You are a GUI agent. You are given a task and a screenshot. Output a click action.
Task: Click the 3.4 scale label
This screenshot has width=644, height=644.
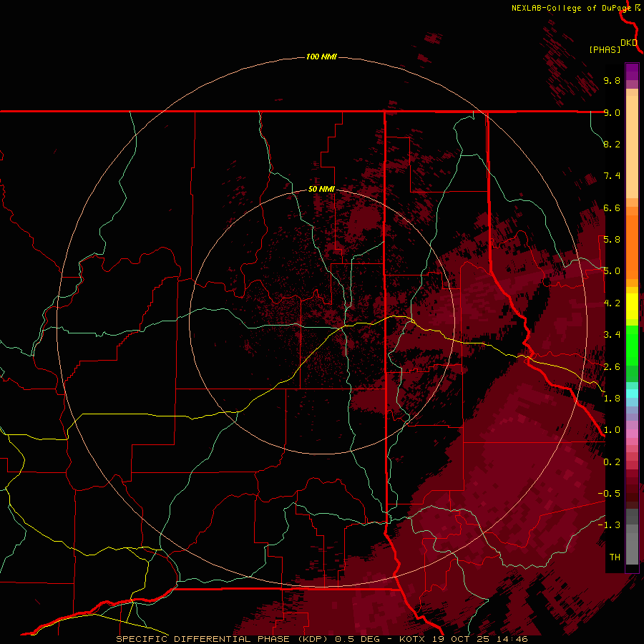[612, 335]
